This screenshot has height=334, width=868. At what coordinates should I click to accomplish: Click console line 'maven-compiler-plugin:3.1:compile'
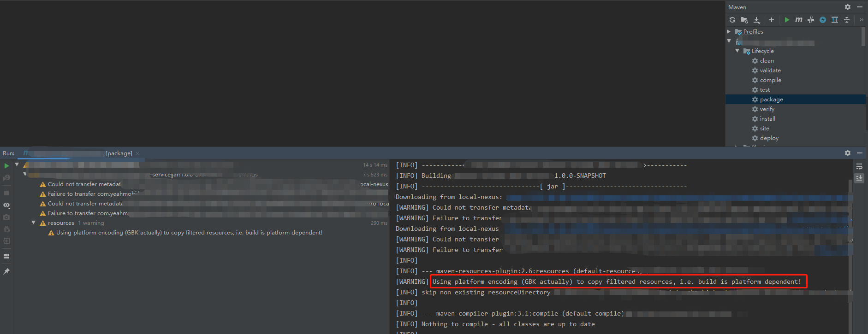tap(510, 314)
